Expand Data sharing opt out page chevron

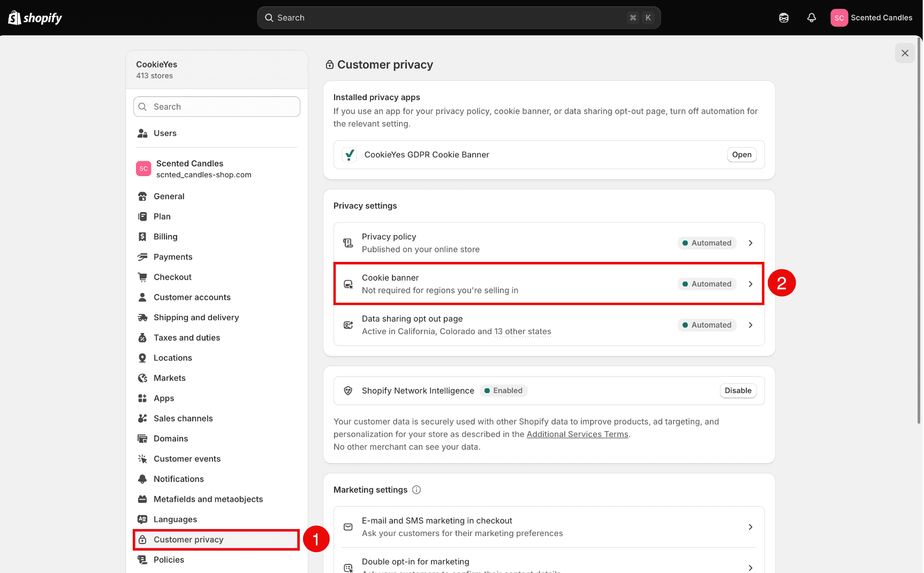click(x=751, y=325)
